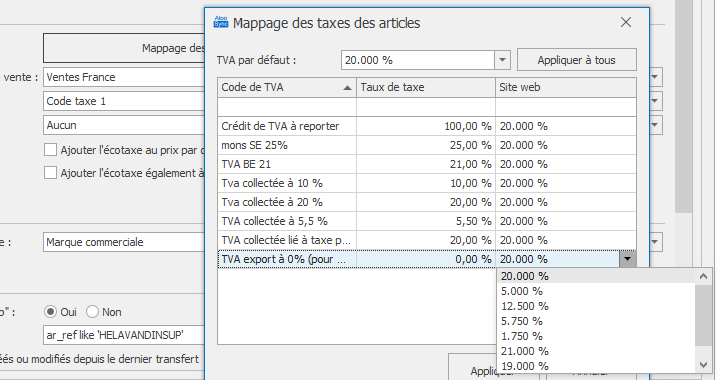720x380 pixels.
Task: Select the Non radio button
Action: (92, 312)
